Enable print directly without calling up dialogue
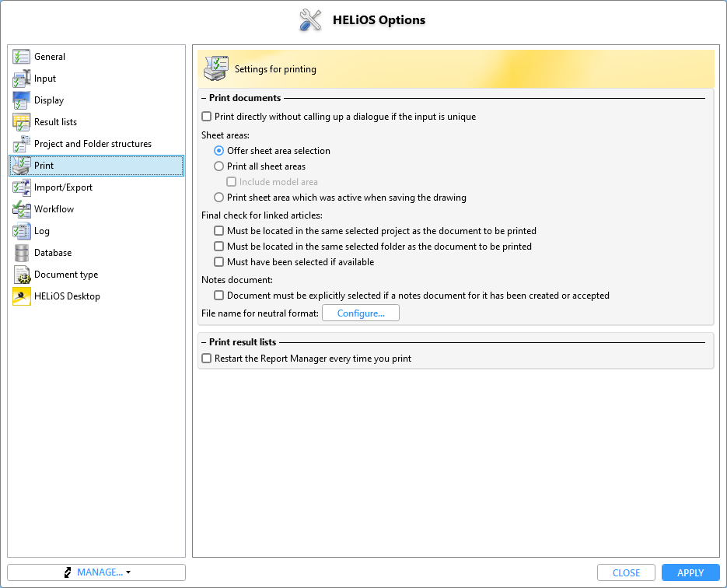Viewport: 727px width, 588px height. coord(207,117)
